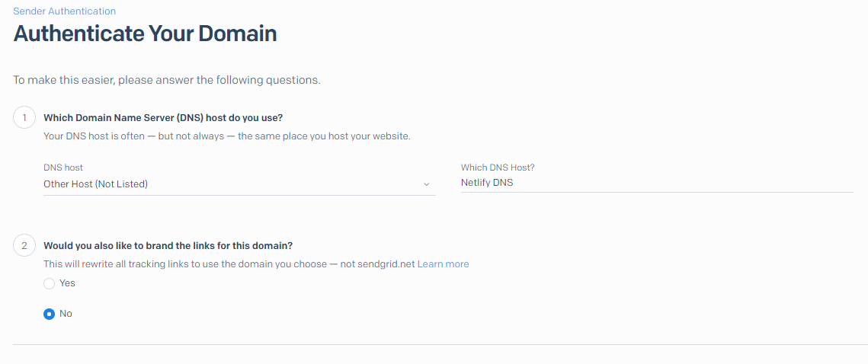Screen dimensions: 868x364
Task: Select the No radio button
Action: click(x=50, y=314)
